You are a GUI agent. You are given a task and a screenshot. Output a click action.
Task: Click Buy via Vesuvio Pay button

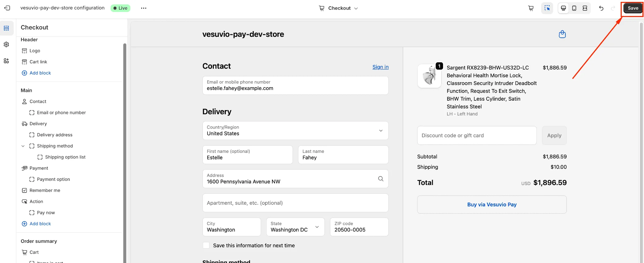(492, 204)
